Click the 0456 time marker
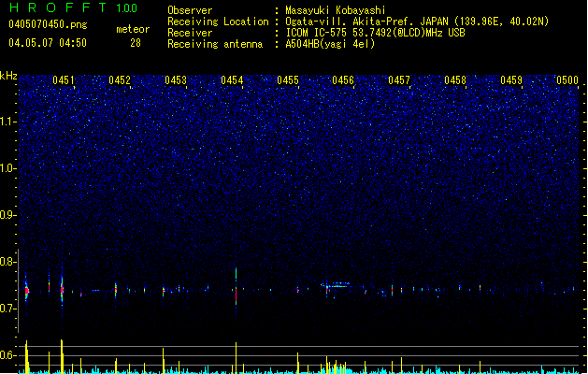The image size is (588, 374). click(x=343, y=80)
